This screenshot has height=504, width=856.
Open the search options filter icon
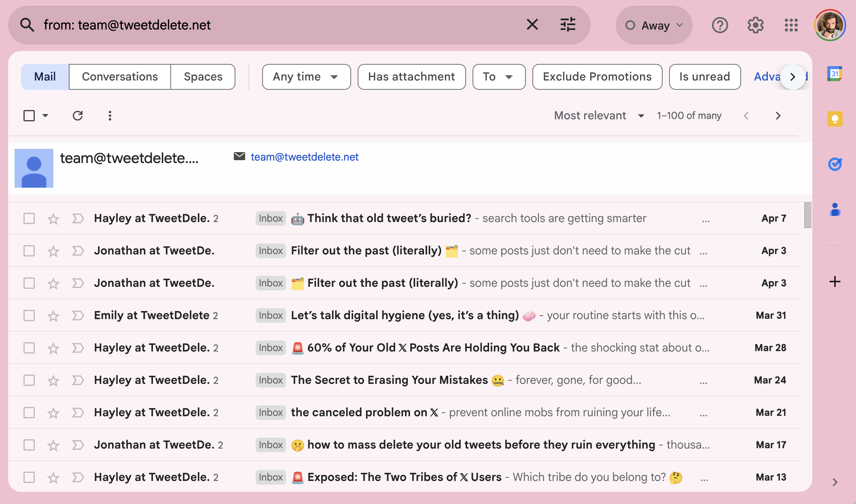568,25
